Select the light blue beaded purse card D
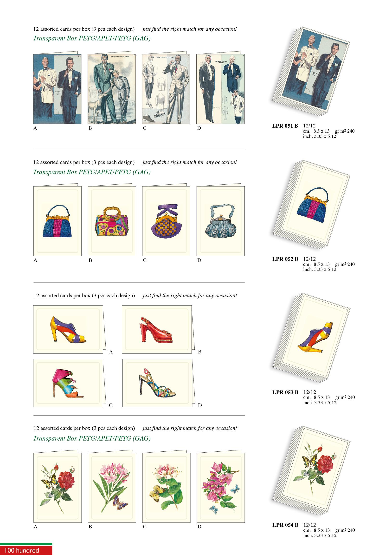Viewport: 392px width, 555px height. pyautogui.click(x=220, y=221)
